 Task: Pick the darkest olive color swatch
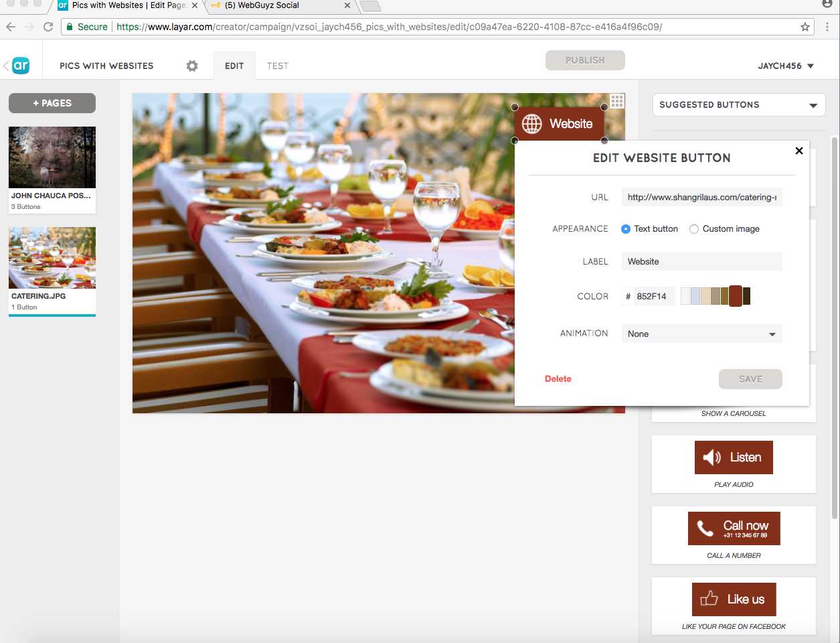point(746,296)
